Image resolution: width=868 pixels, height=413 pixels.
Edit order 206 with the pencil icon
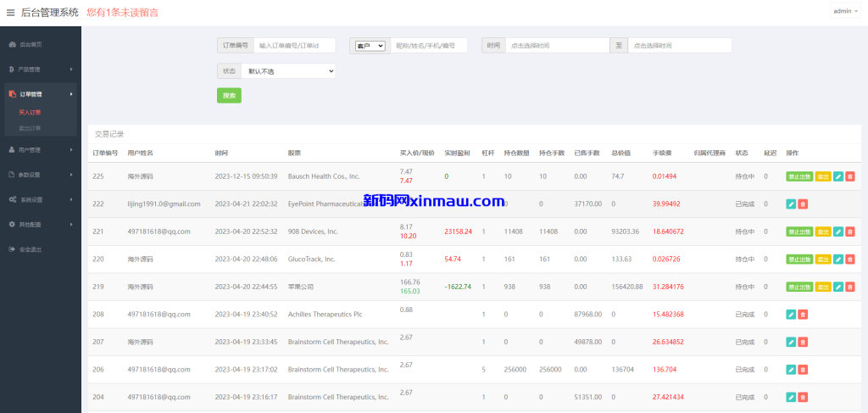[791, 369]
